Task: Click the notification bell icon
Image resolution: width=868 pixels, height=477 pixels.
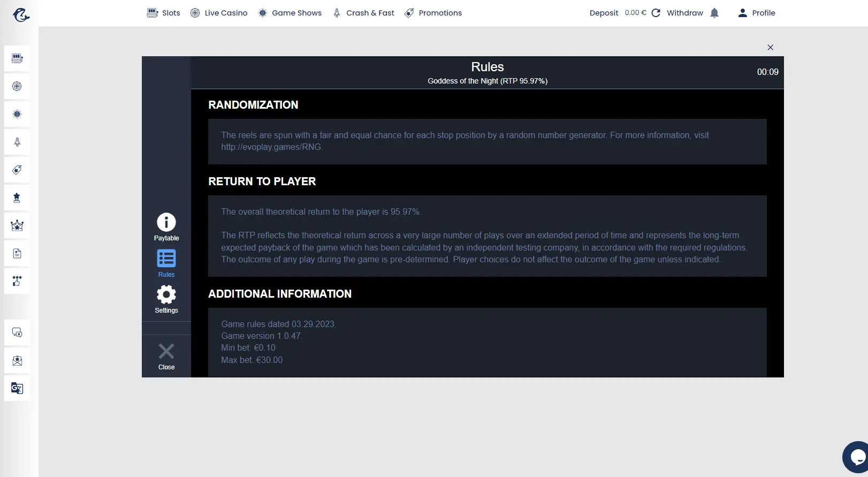Action: [714, 13]
